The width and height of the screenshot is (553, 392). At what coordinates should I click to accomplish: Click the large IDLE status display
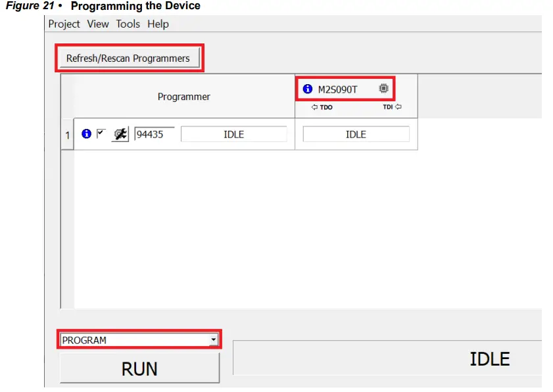[x=489, y=358]
